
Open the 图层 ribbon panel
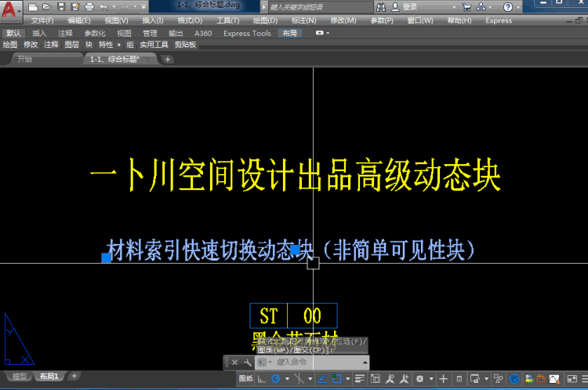[x=71, y=45]
